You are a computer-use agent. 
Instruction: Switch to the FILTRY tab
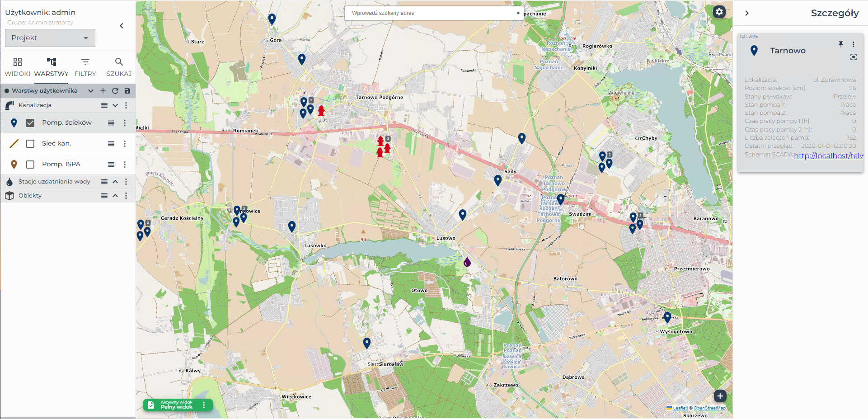click(x=85, y=67)
